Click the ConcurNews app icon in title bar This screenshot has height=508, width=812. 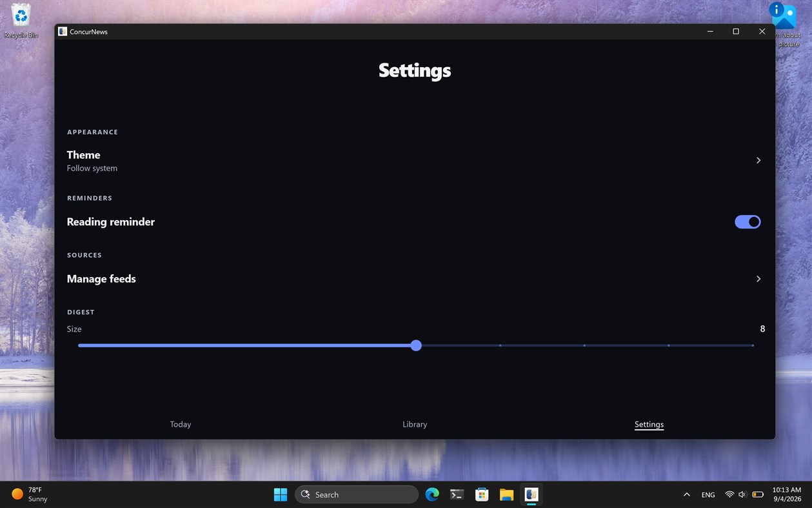(63, 32)
